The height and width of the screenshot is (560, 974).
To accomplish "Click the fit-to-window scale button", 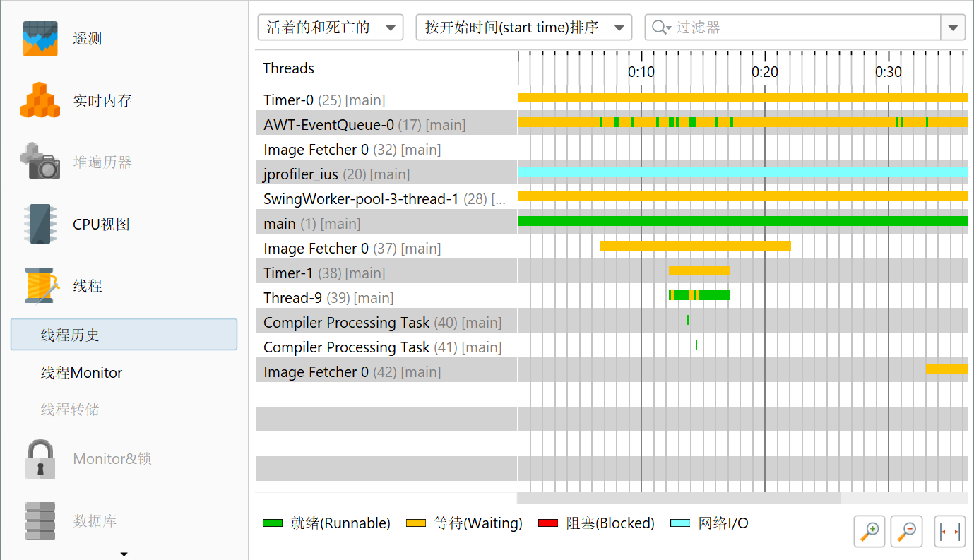I will tap(950, 531).
